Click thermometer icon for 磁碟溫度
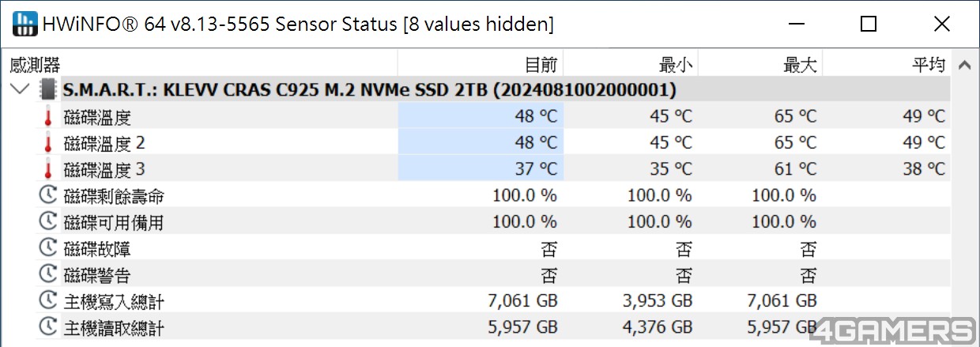The height and width of the screenshot is (347, 980). click(49, 118)
